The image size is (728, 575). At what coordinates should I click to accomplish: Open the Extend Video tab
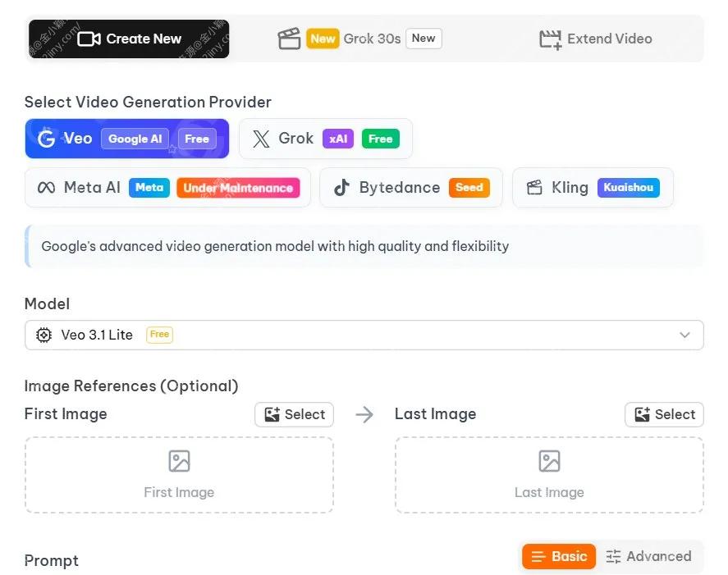(x=596, y=39)
